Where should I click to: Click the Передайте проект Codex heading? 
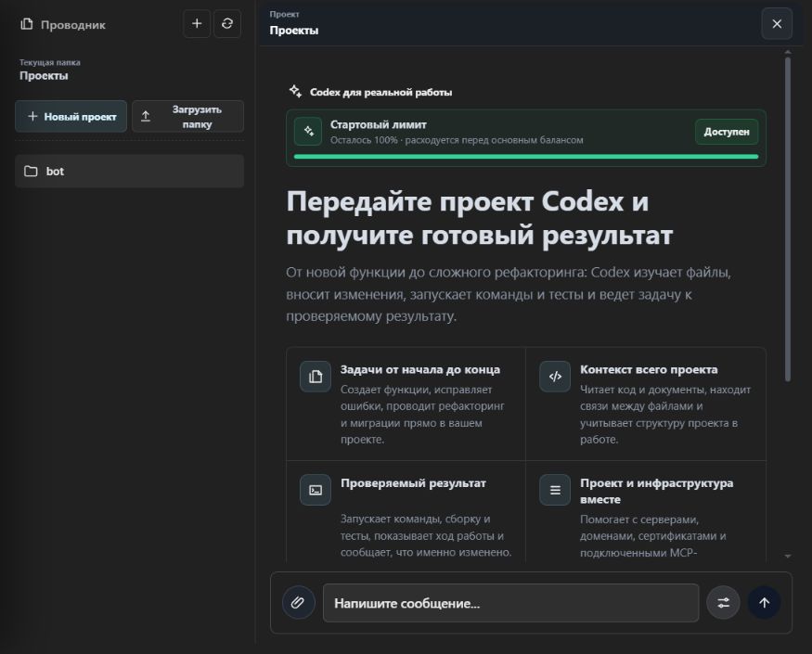pyautogui.click(x=480, y=218)
